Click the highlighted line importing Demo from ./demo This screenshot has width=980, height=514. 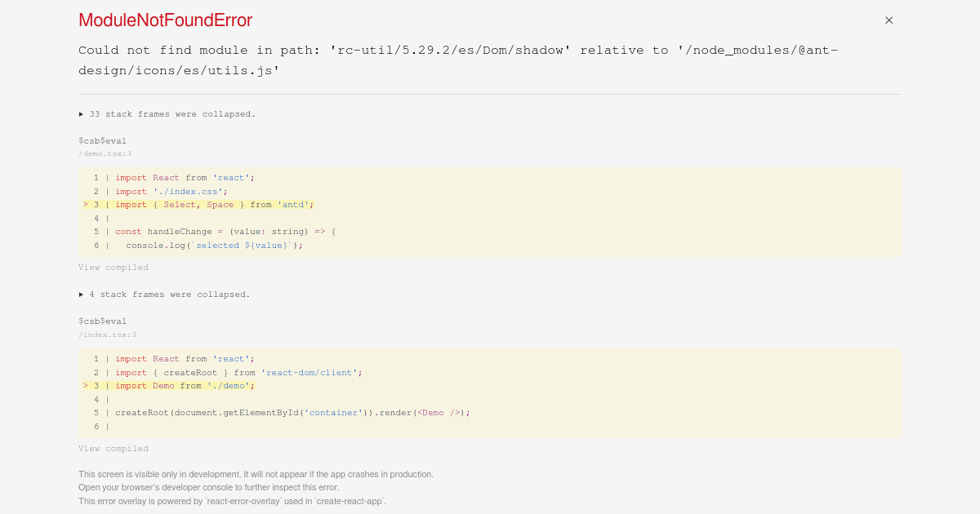click(169, 386)
